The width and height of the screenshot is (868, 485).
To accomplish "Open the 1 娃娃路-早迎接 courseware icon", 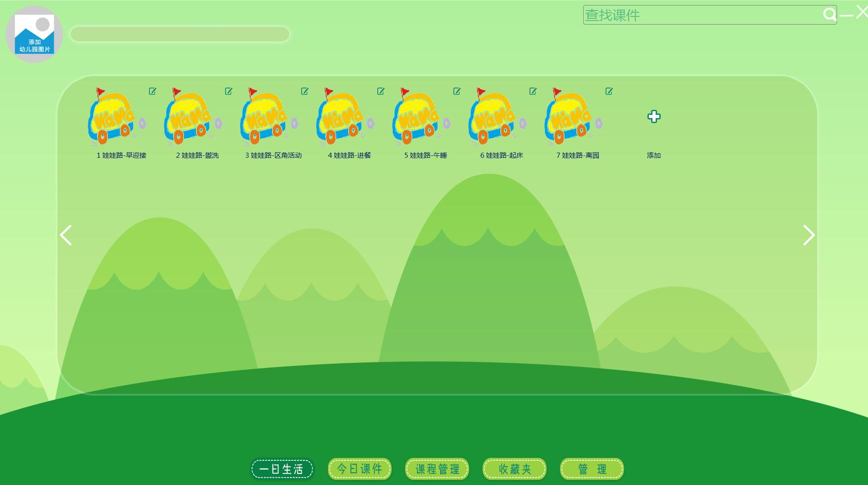I will (x=117, y=117).
